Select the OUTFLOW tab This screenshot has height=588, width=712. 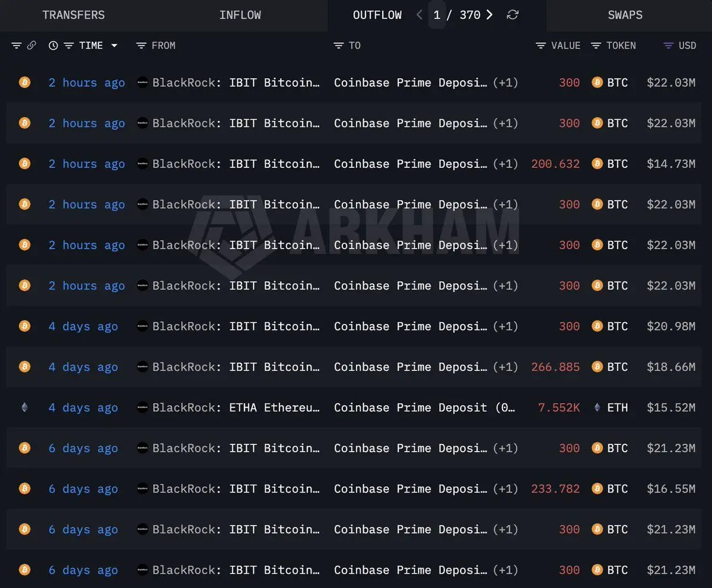[x=377, y=15]
